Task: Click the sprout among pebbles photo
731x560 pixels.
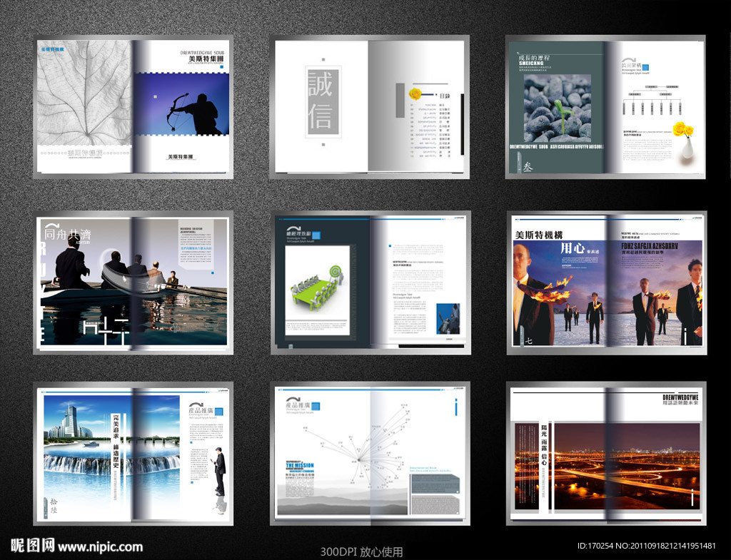Action: [558, 108]
